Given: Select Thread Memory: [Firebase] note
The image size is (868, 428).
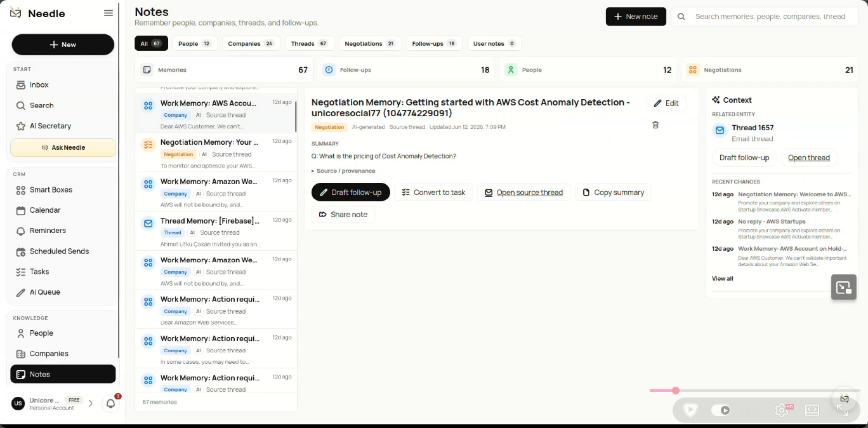Looking at the screenshot, I should [x=216, y=231].
